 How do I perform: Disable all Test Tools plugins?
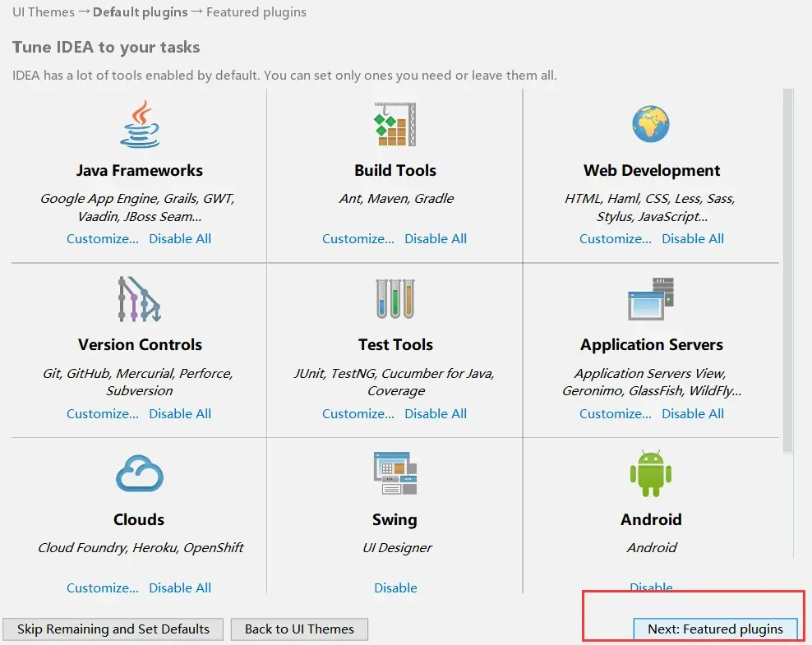tap(436, 413)
